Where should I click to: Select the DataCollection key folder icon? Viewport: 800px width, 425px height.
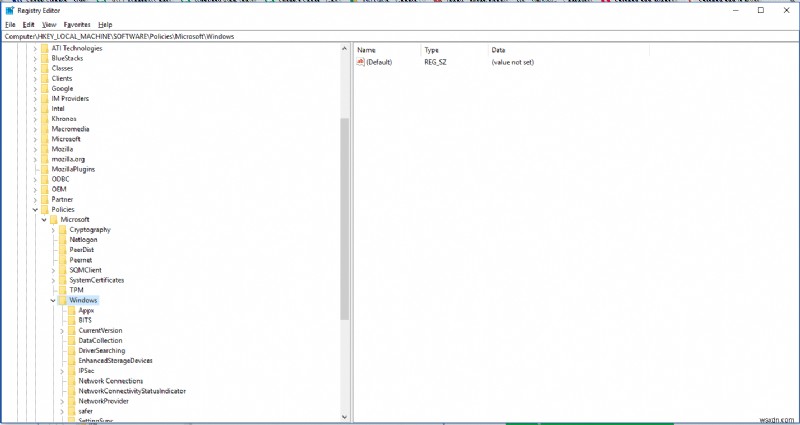[x=71, y=340]
